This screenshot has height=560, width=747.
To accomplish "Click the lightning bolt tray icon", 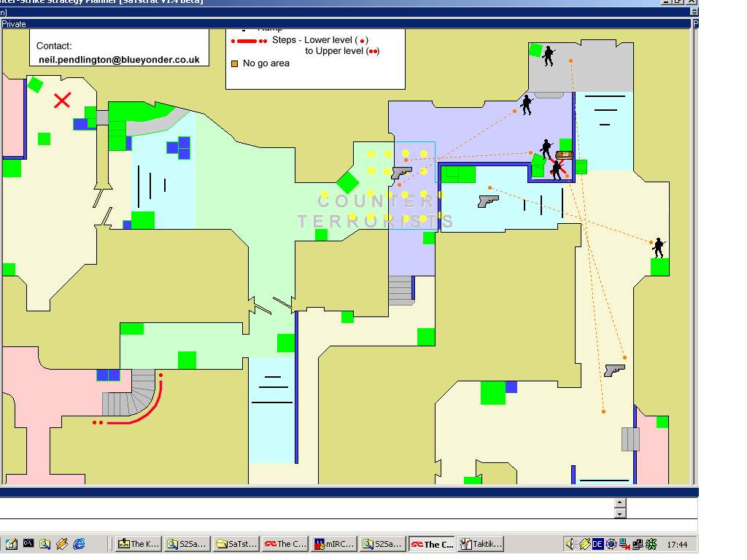I will (584, 544).
